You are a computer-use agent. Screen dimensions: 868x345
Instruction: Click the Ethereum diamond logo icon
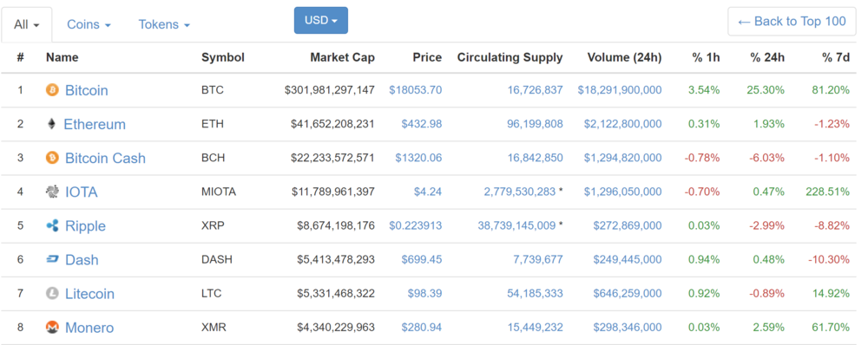[x=52, y=124]
